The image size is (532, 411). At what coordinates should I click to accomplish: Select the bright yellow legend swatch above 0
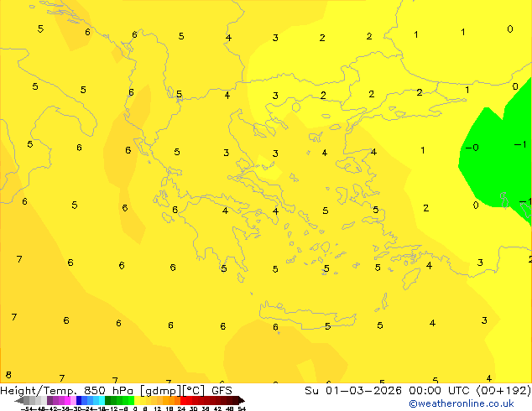coord(137,400)
